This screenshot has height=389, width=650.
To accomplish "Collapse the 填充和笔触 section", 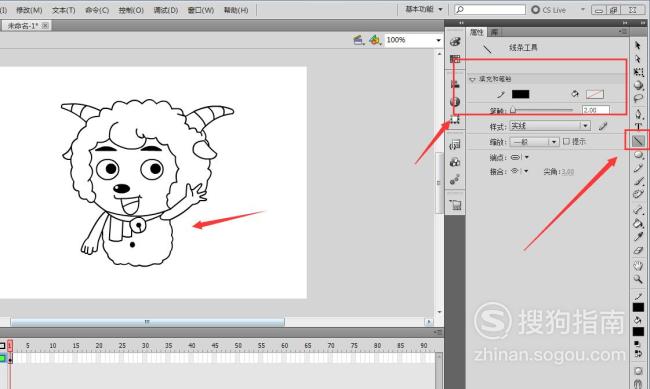I will coord(472,79).
